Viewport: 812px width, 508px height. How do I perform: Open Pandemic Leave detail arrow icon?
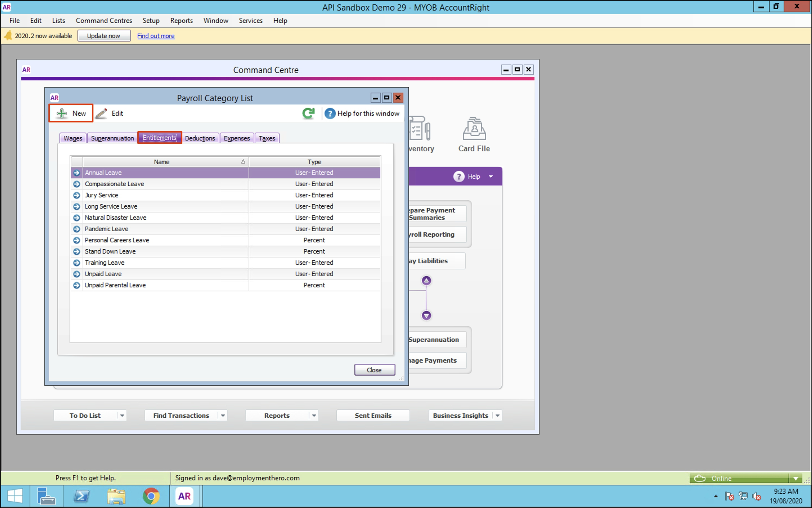[x=77, y=229]
